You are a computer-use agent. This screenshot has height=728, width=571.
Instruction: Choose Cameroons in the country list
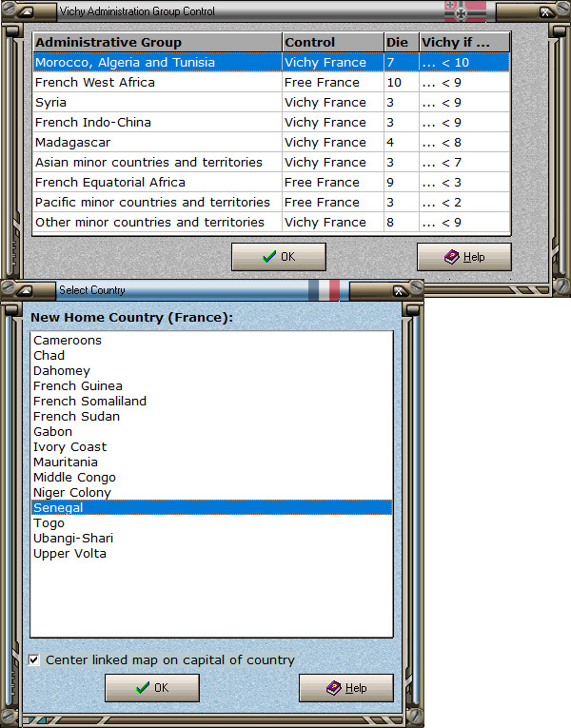[211, 341]
